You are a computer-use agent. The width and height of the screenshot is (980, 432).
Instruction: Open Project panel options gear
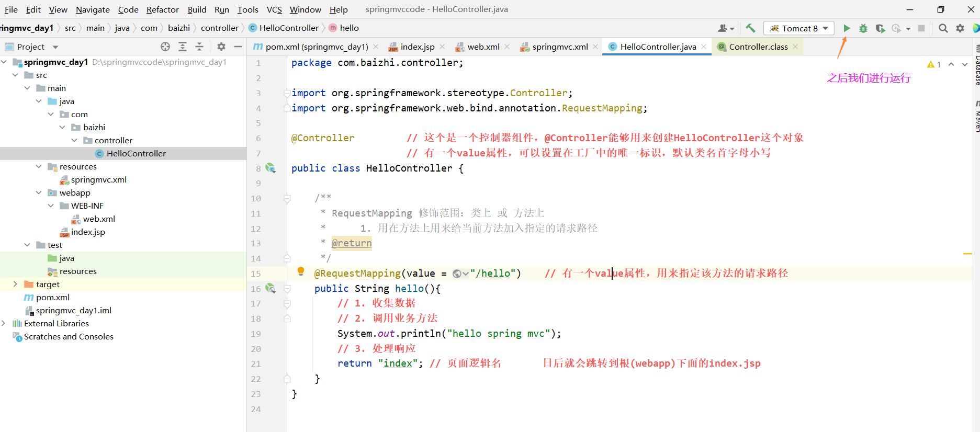221,47
